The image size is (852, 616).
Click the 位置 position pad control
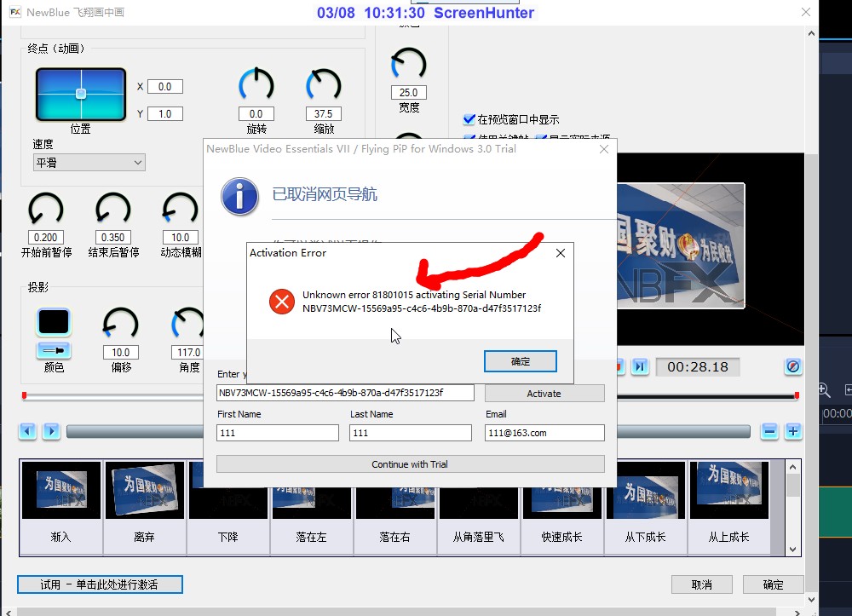tap(80, 94)
